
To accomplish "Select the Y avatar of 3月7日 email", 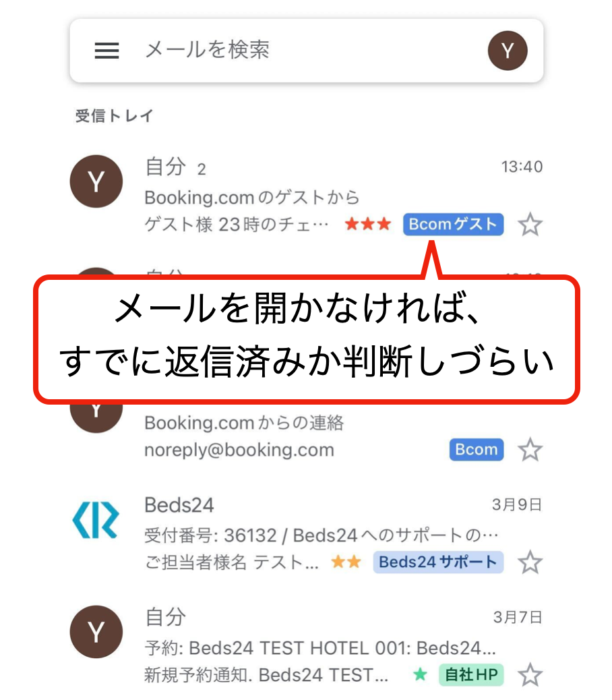I will [96, 632].
